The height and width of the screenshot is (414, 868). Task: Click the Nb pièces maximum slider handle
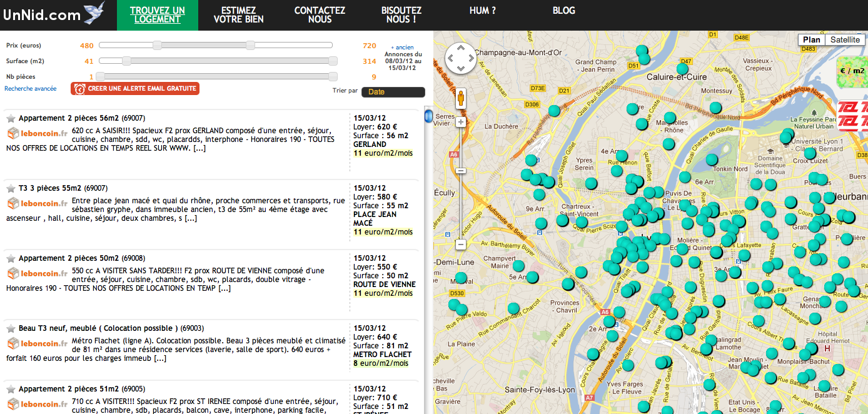[333, 76]
